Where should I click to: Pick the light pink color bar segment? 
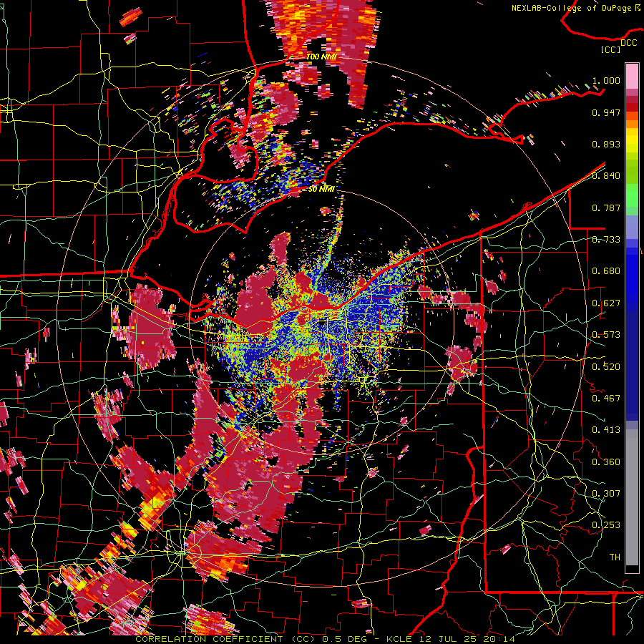(632, 76)
